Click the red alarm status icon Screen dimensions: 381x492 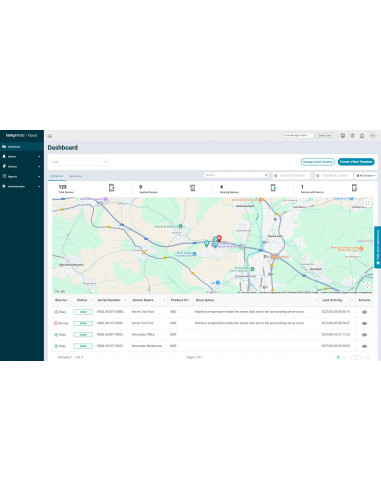pyautogui.click(x=56, y=323)
